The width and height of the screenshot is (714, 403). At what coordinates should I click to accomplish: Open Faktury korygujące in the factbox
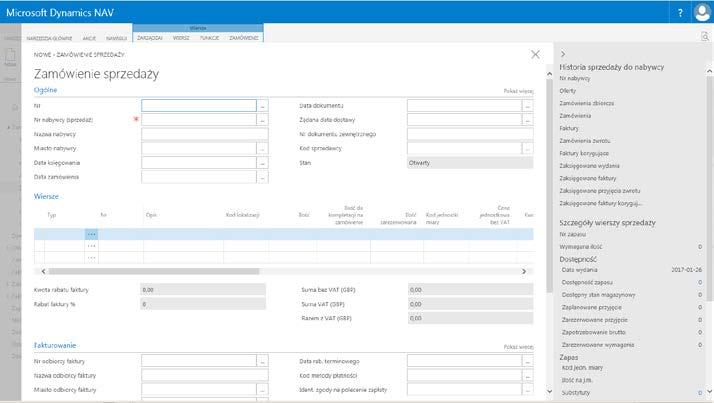point(584,153)
